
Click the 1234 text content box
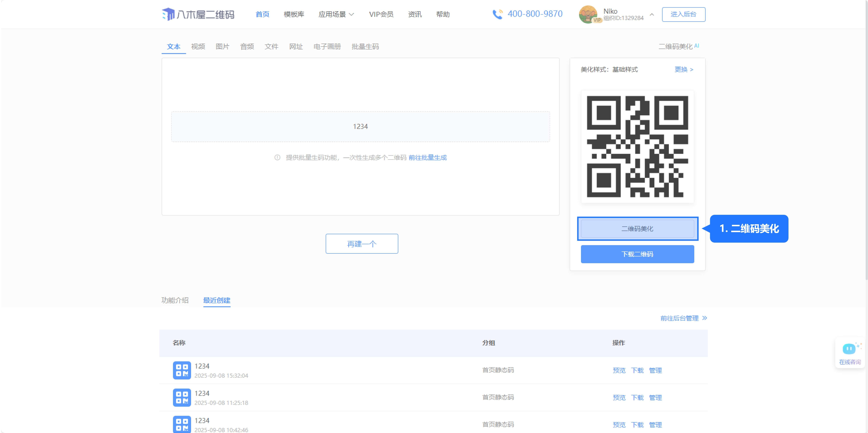coord(360,127)
